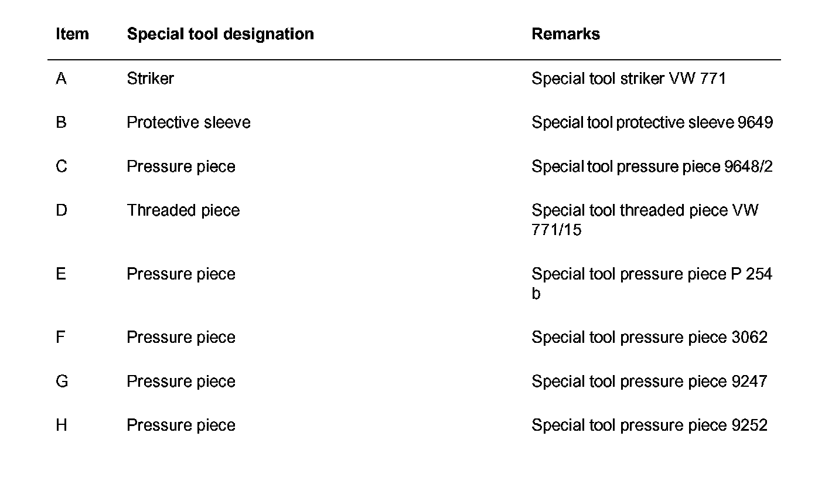
Task: Click the remark mentioning pressure piece 3062
Action: point(649,337)
